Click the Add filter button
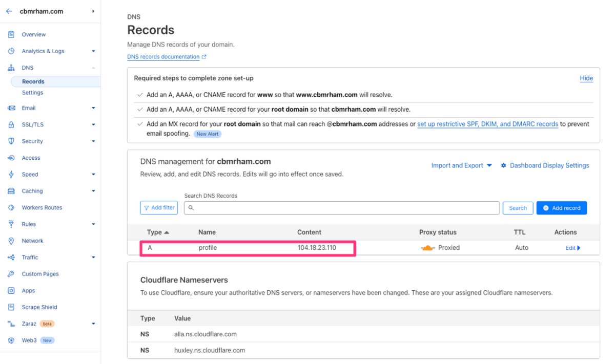 tap(159, 208)
